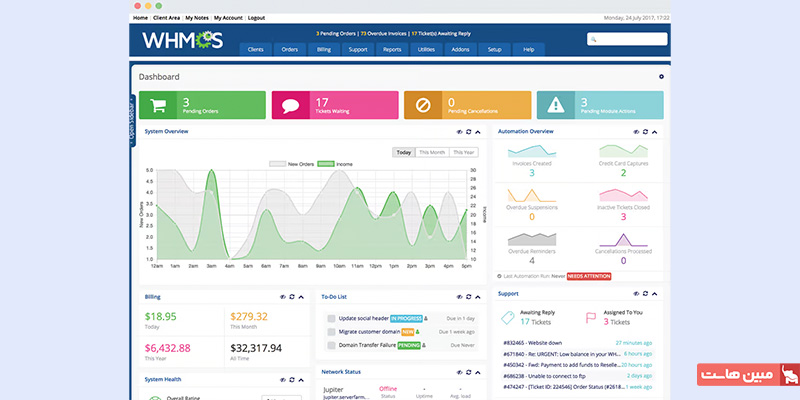Image resolution: width=800 pixels, height=400 pixels.
Task: Check the Domain Transfer Failure to-do item
Action: [x=331, y=345]
